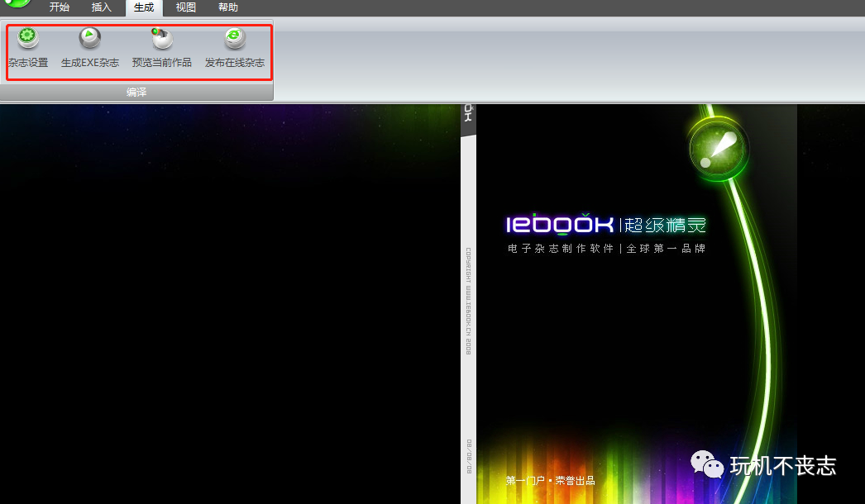Publish online magazine with 发布在线杂志 icon
Viewport: 865px width, 504px height.
tap(235, 38)
